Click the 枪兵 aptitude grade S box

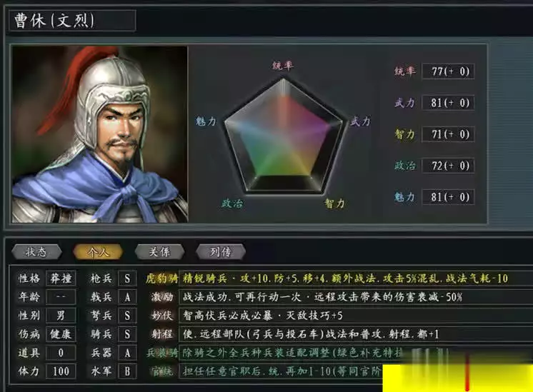pos(127,278)
